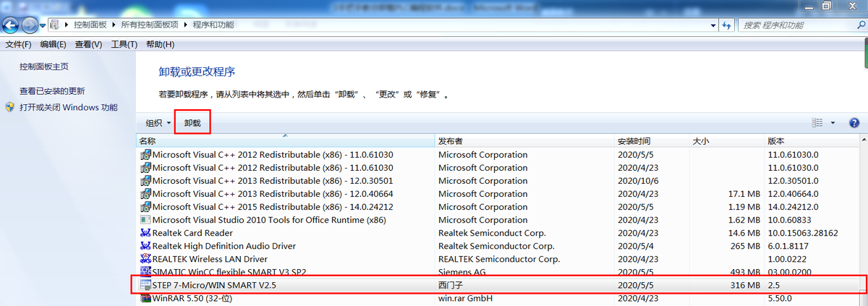Go to 控制面板主页 link
868x306 pixels.
coord(44,67)
